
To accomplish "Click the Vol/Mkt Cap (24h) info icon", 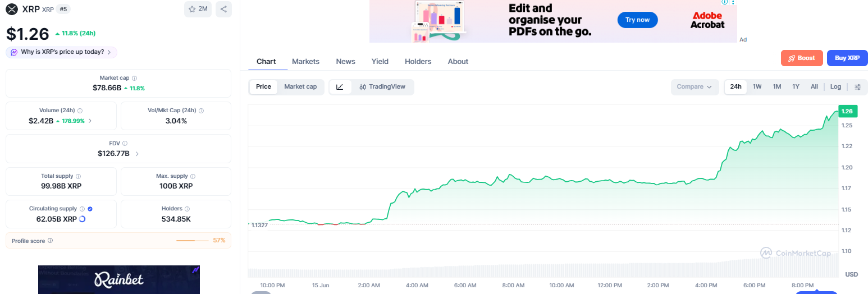I will (201, 111).
